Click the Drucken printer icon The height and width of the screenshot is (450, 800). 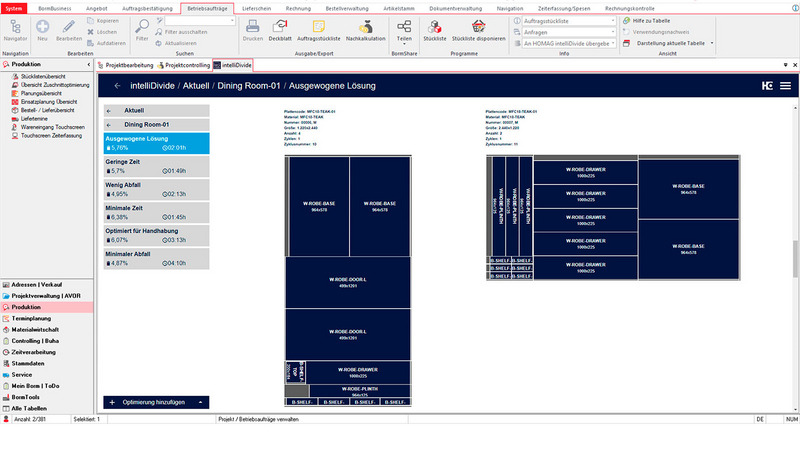tap(253, 28)
